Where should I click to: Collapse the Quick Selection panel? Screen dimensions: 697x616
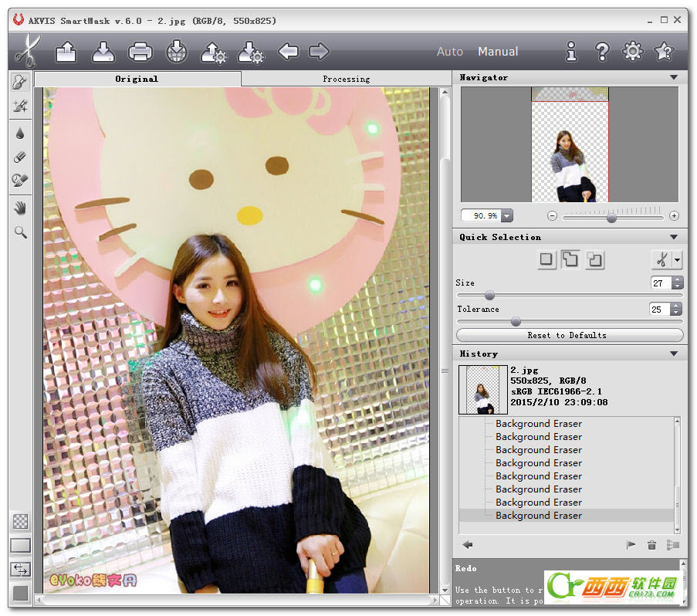coord(674,237)
